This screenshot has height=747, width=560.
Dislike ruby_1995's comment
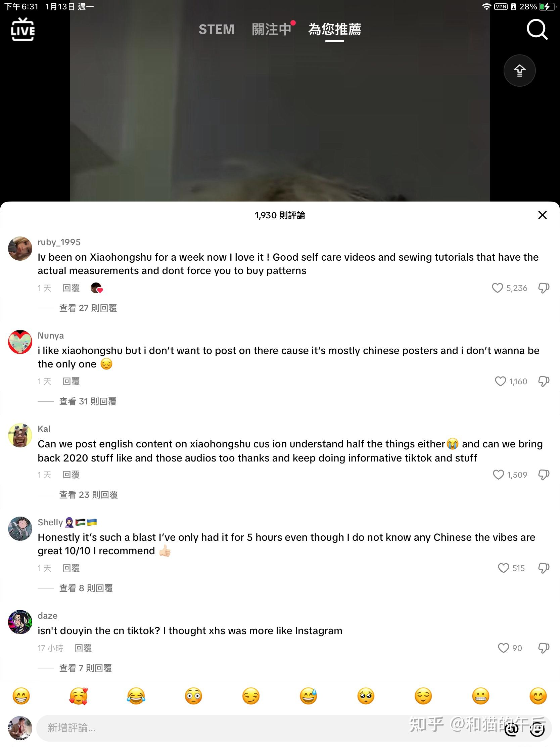pos(544,288)
